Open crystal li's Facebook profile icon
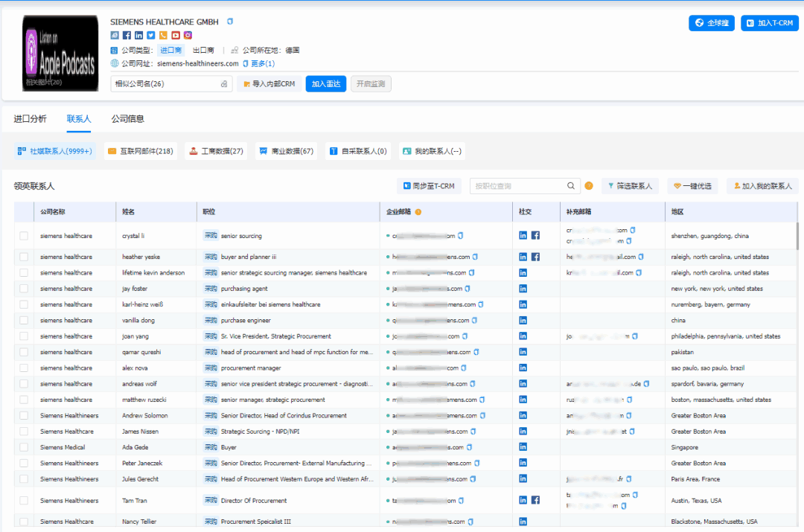The width and height of the screenshot is (804, 532). point(535,236)
